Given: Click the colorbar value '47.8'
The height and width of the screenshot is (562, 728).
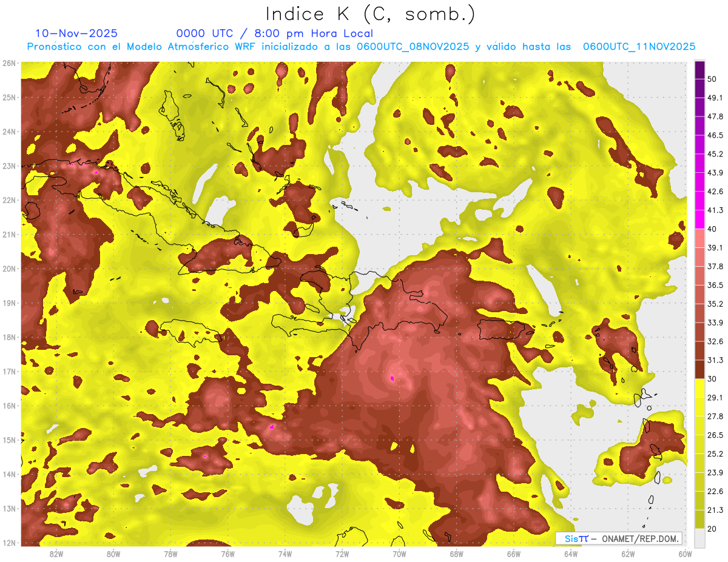Looking at the screenshot, I should [x=715, y=116].
